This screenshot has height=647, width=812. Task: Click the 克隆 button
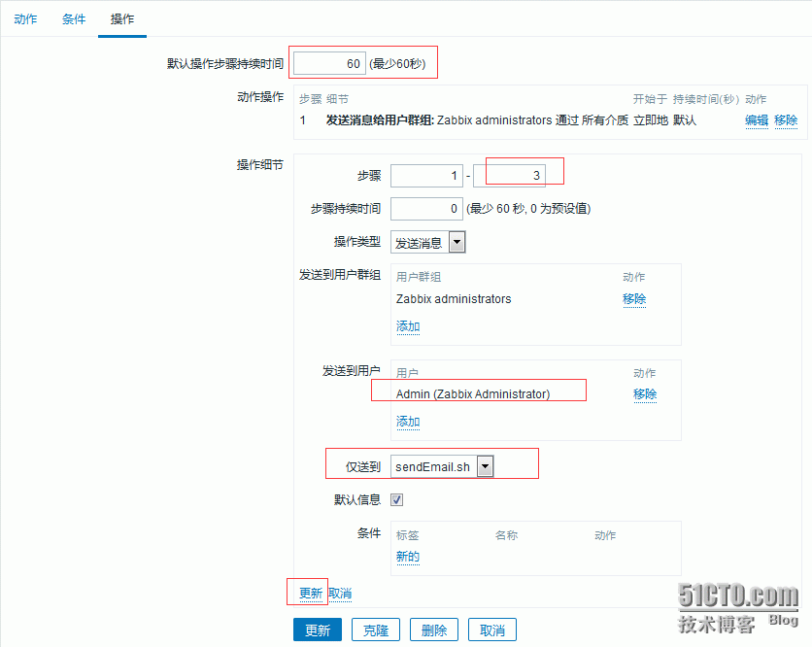(376, 630)
